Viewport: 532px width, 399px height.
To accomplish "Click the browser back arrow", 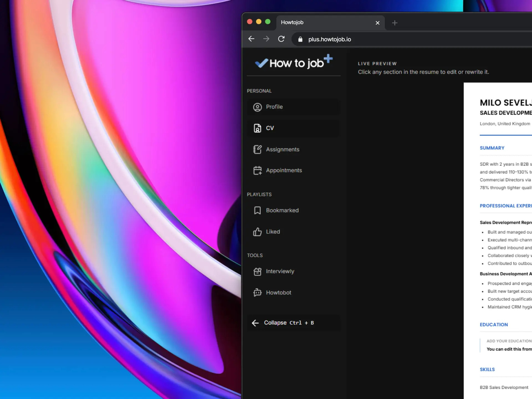I will tap(251, 39).
